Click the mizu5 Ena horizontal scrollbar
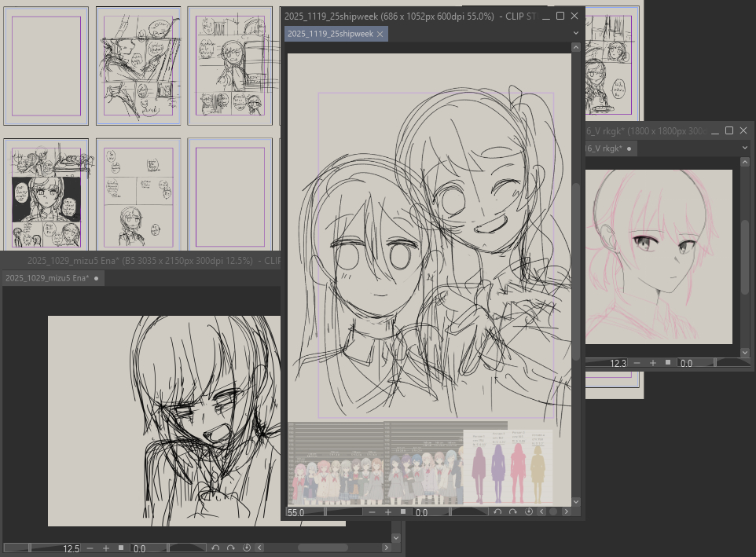This screenshot has width=756, height=557. (322, 548)
